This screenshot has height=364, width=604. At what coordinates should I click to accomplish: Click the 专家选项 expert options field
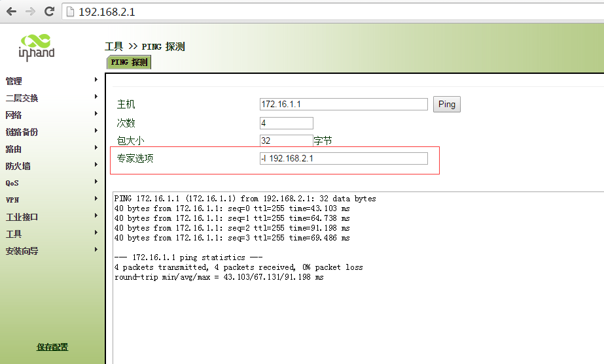344,158
